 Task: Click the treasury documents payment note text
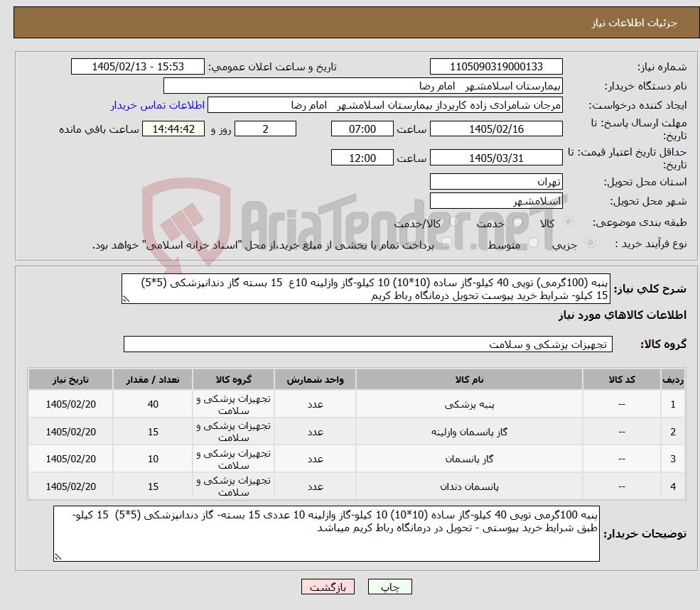[x=263, y=245]
